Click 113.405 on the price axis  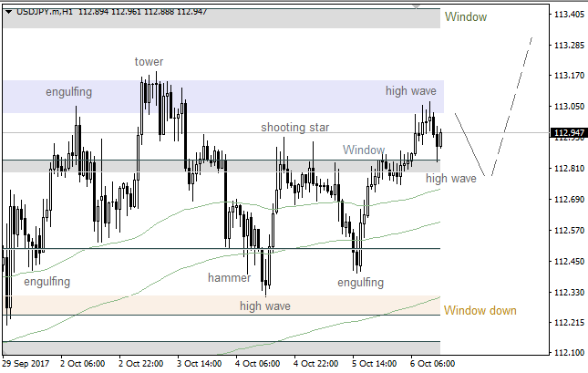[x=569, y=15]
